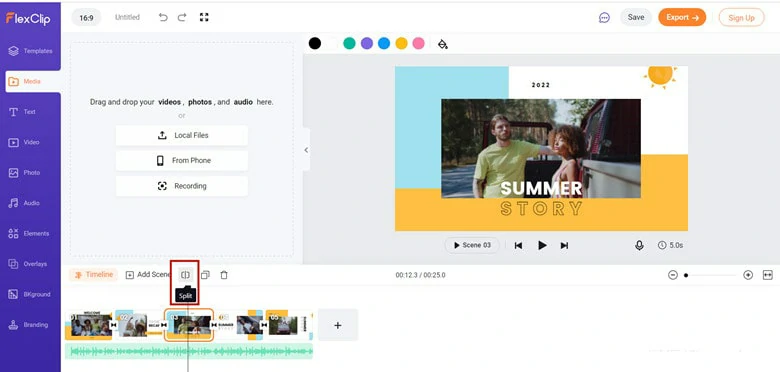Viewport: 780px width, 372px height.
Task: Click the Export button
Action: click(682, 17)
